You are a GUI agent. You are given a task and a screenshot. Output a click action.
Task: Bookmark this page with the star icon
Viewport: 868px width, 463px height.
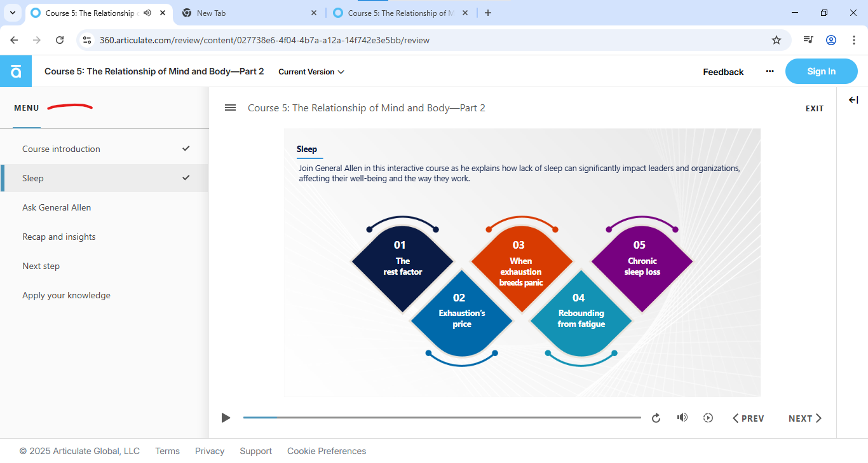point(776,40)
